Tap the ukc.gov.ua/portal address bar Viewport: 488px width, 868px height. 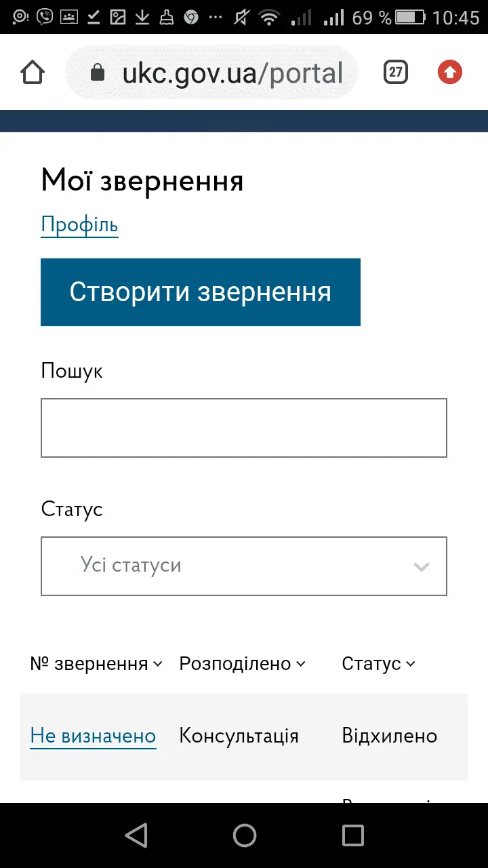pos(232,73)
